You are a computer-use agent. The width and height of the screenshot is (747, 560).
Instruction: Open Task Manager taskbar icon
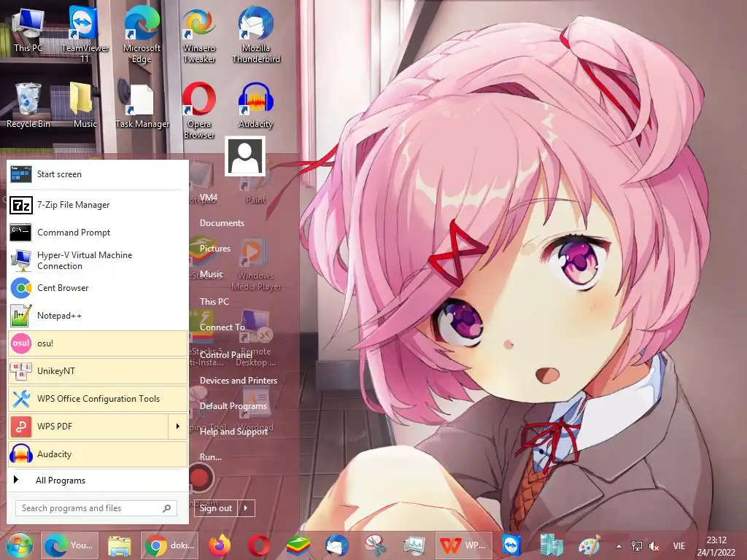414,545
